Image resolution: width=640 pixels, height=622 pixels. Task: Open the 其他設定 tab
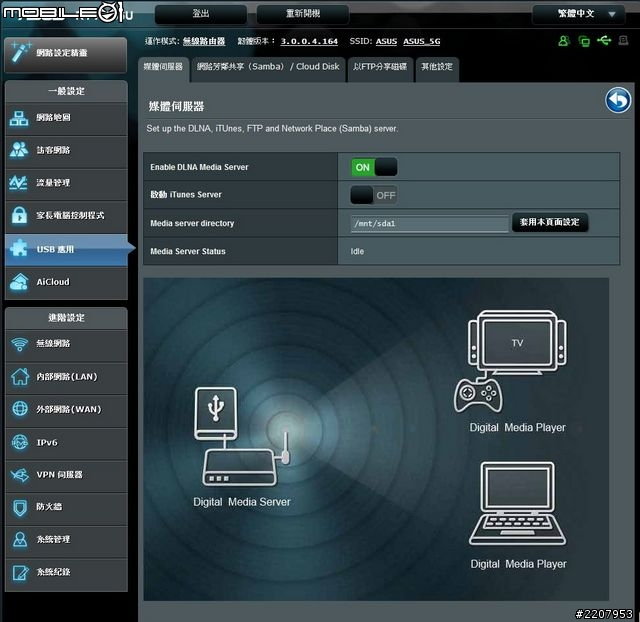coord(437,67)
